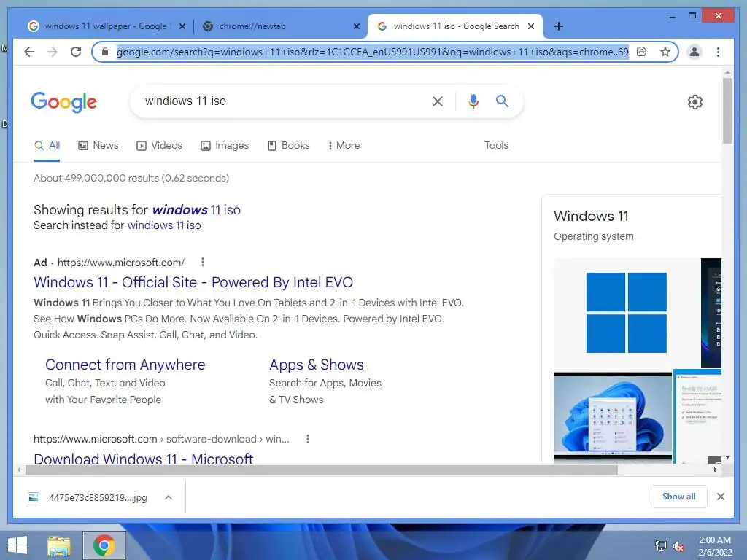Switch to News results
The image size is (747, 560).
(98, 146)
